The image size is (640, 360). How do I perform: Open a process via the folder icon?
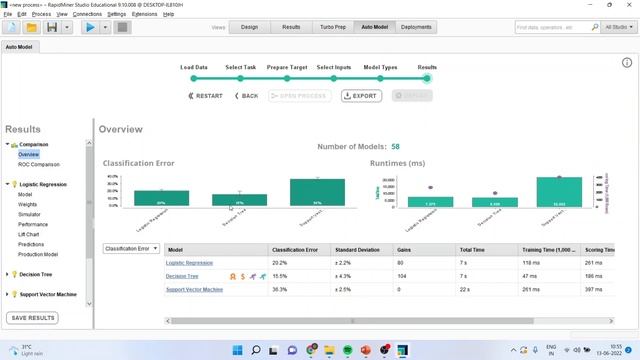[x=31, y=27]
